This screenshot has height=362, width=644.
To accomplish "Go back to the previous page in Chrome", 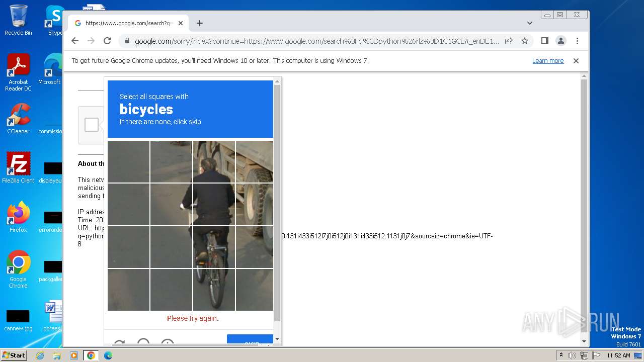I will (x=75, y=41).
